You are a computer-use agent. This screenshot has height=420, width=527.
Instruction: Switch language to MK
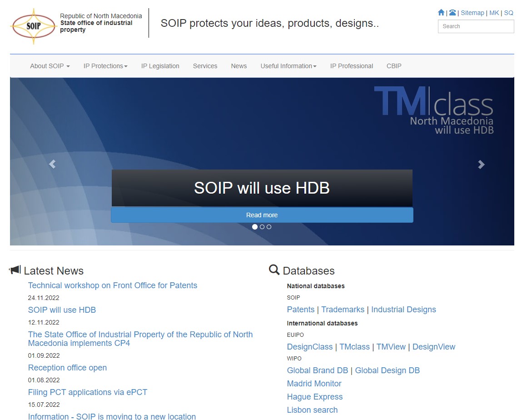[494, 13]
